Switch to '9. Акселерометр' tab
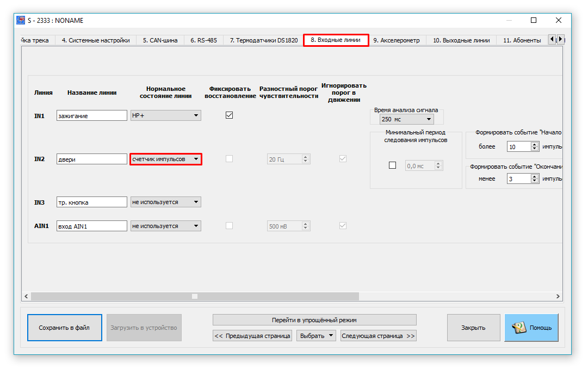 (x=396, y=40)
